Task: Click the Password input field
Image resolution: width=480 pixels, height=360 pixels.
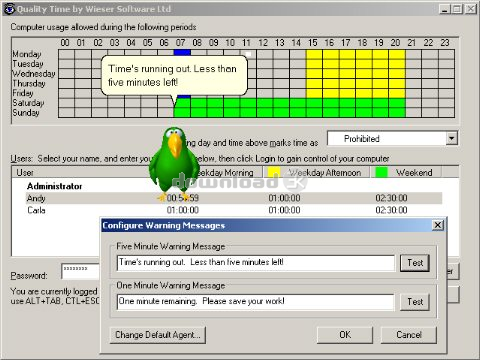Action: (x=81, y=272)
